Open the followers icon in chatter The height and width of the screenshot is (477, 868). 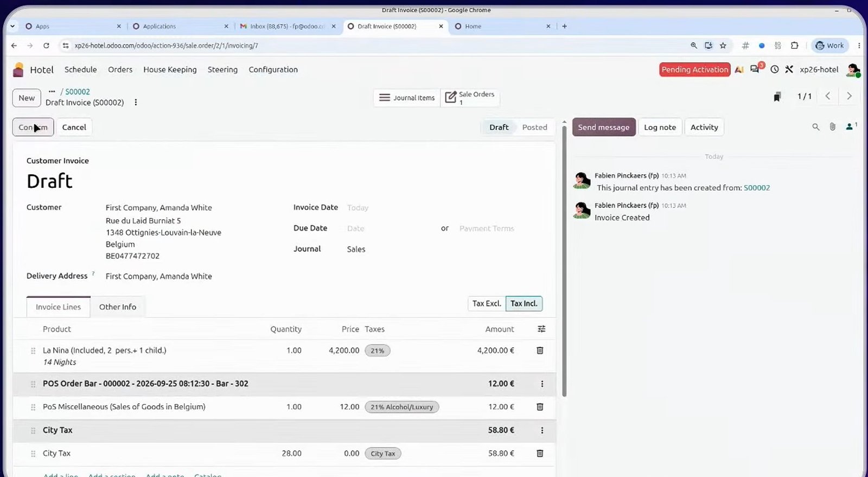pyautogui.click(x=851, y=126)
